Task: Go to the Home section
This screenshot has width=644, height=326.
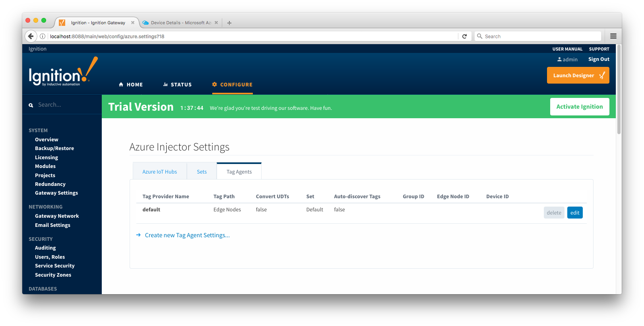Action: click(131, 85)
